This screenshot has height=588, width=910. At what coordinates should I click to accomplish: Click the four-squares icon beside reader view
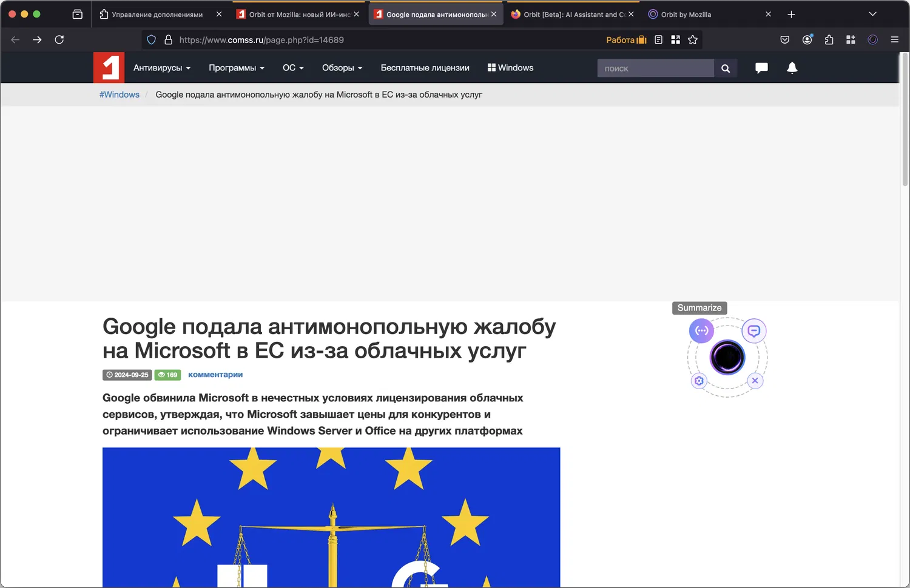(x=675, y=40)
